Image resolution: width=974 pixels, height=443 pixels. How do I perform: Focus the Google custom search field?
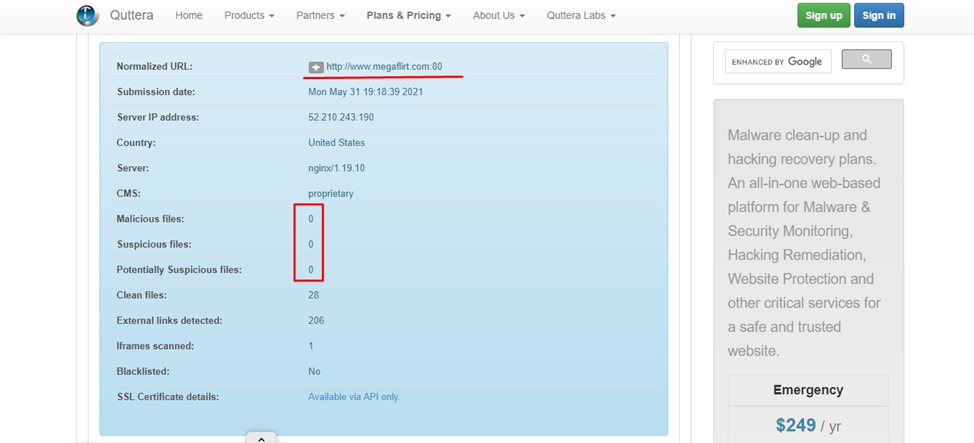coord(778,62)
